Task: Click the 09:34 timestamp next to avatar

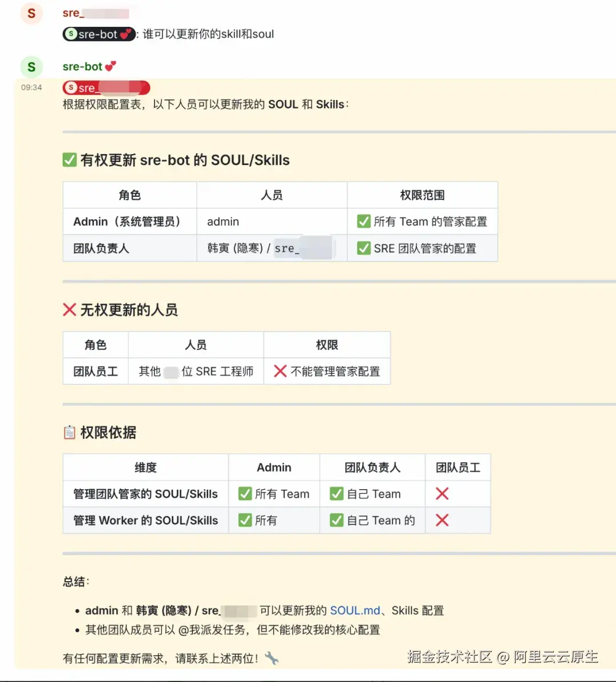Action: 31,87
